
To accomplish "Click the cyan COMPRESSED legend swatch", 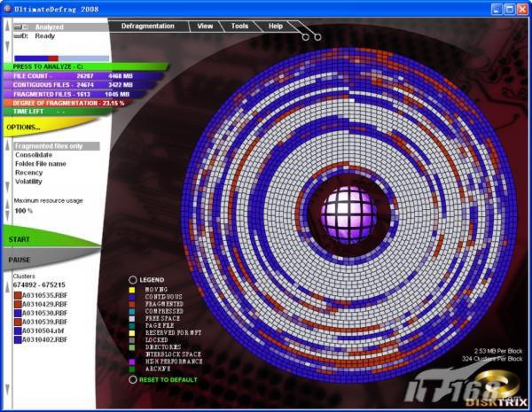I will pyautogui.click(x=131, y=311).
